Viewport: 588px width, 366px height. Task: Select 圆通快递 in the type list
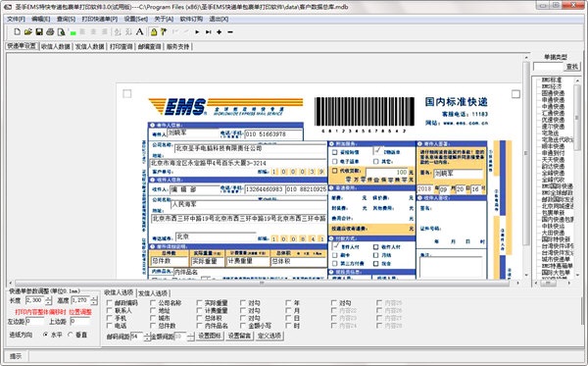(x=553, y=93)
